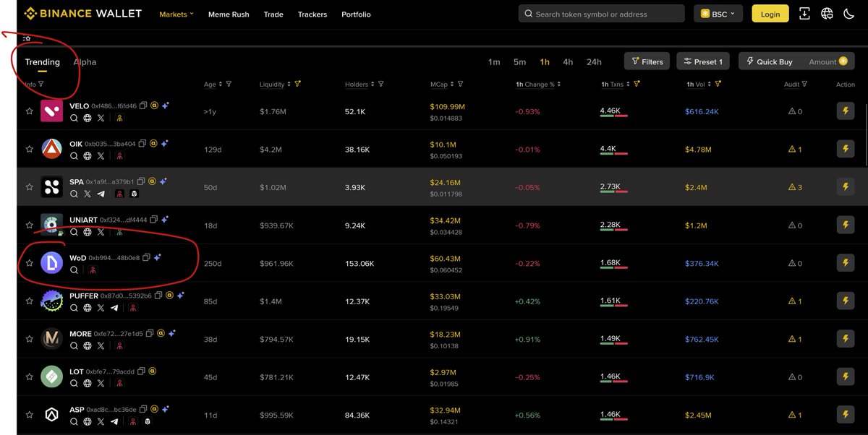Favorite SPA with its star
Image resolution: width=868 pixels, height=435 pixels.
point(30,187)
